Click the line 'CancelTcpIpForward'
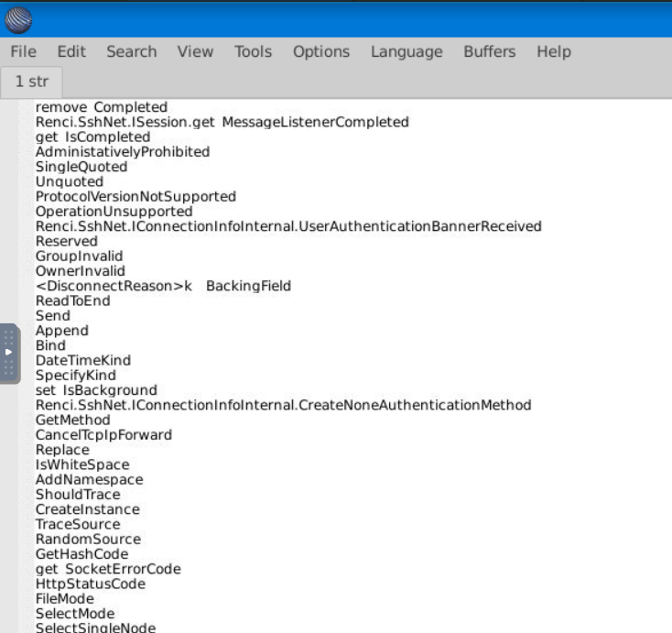This screenshot has height=633, width=672. (x=103, y=435)
